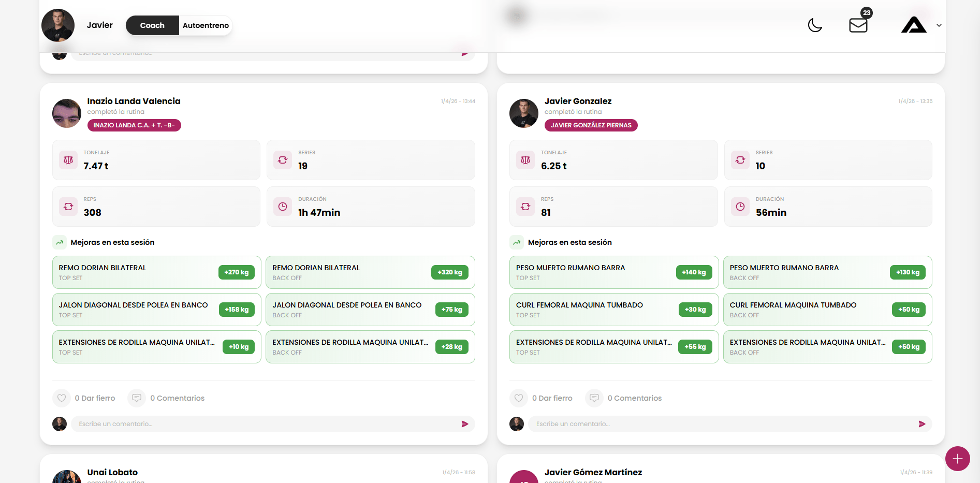Open Inazio Landa Valencia's profile picture
980x483 pixels.
[67, 113]
